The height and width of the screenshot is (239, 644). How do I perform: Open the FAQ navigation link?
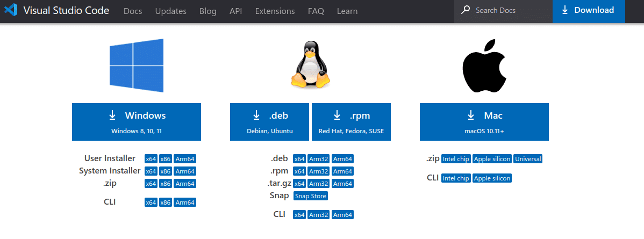pyautogui.click(x=316, y=11)
